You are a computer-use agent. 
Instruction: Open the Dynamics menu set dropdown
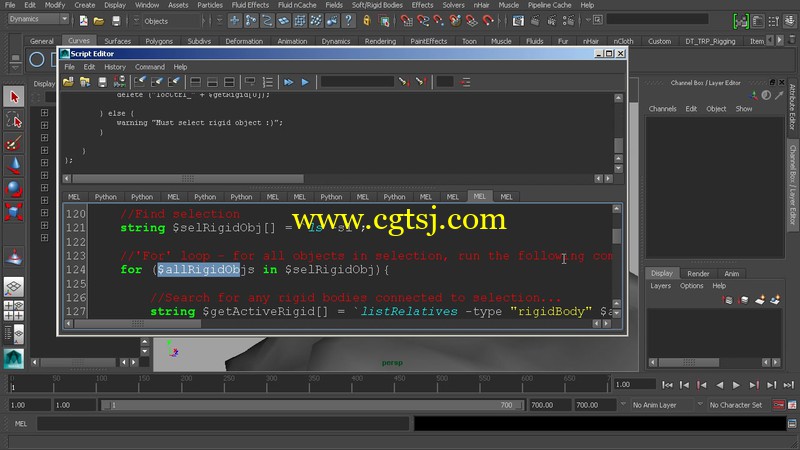(x=38, y=19)
